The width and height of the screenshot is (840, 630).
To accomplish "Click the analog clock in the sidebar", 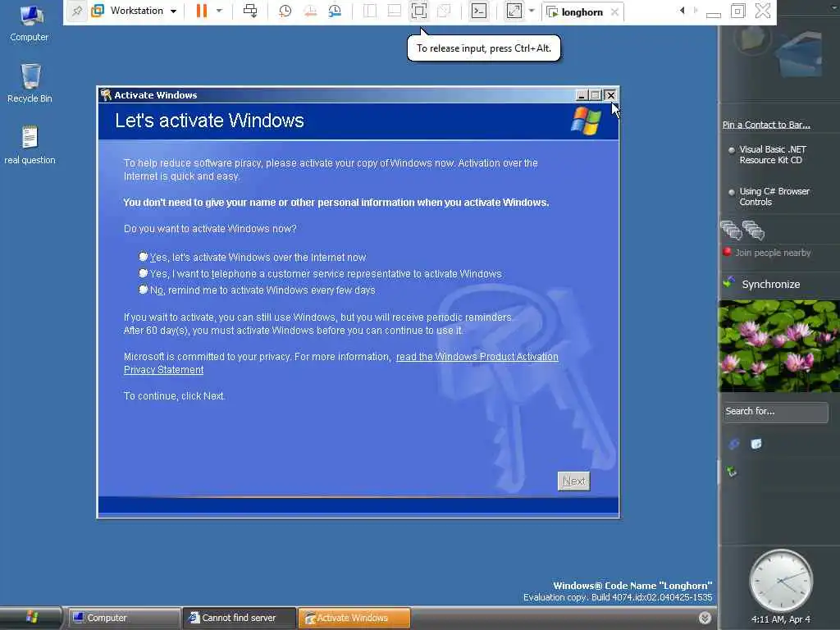I will pos(781,581).
